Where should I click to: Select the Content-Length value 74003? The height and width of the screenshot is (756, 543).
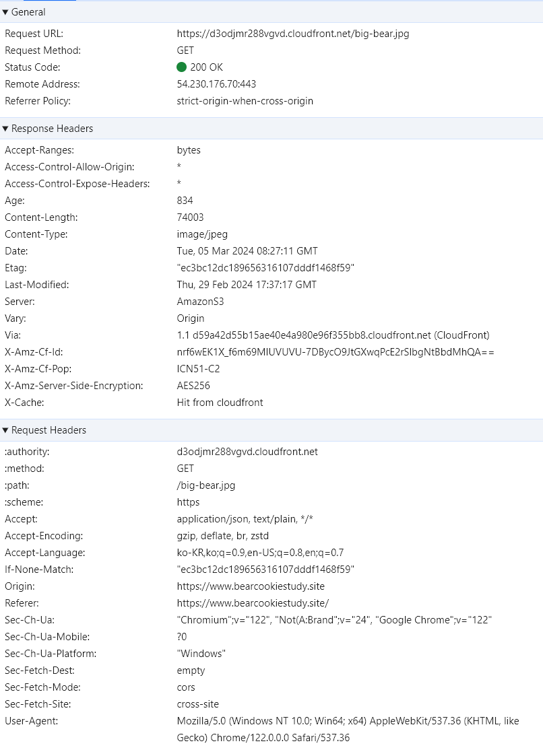(190, 217)
